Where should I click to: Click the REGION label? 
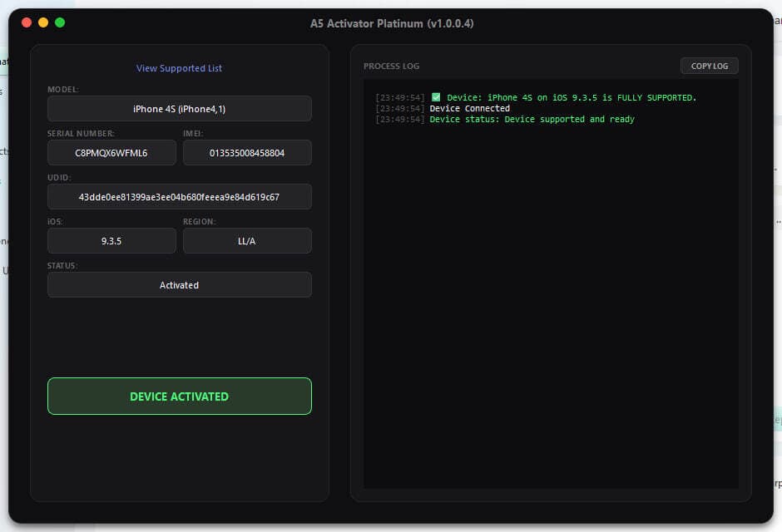(x=200, y=222)
